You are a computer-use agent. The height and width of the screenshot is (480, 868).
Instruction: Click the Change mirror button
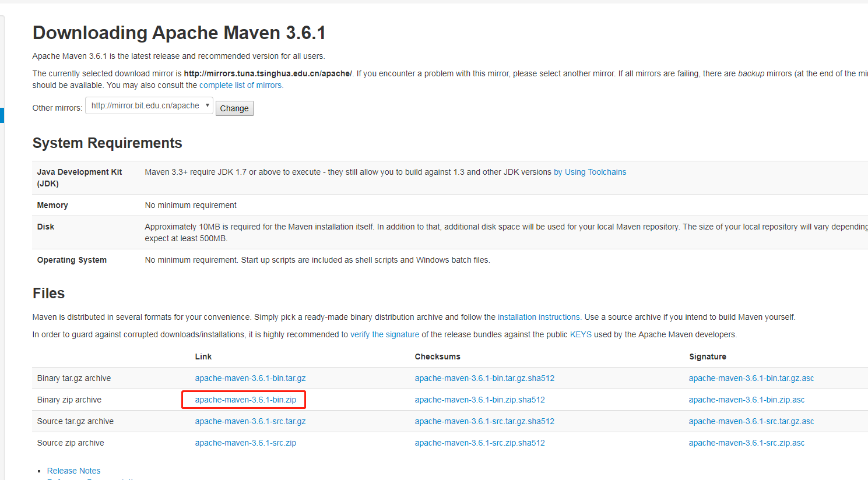(x=234, y=108)
